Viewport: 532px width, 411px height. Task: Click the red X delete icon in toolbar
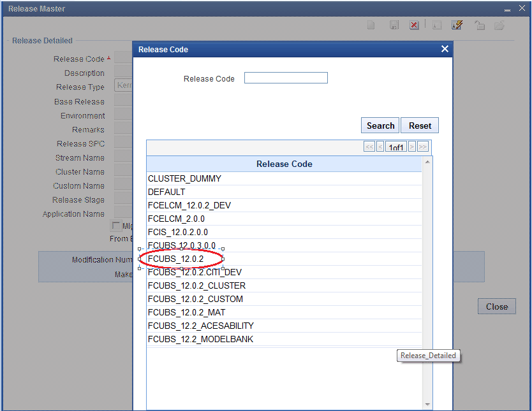(x=414, y=25)
